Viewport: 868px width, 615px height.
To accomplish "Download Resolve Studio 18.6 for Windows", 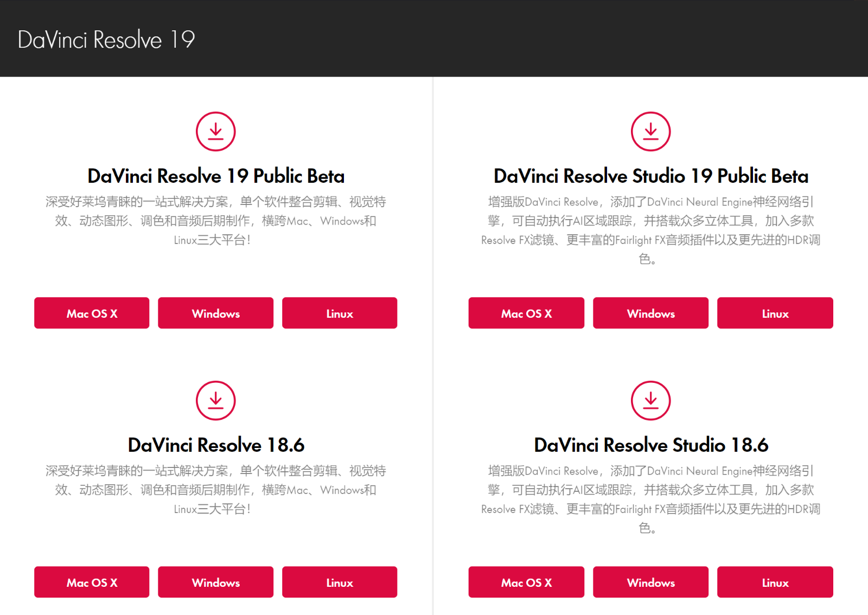I will 651,582.
